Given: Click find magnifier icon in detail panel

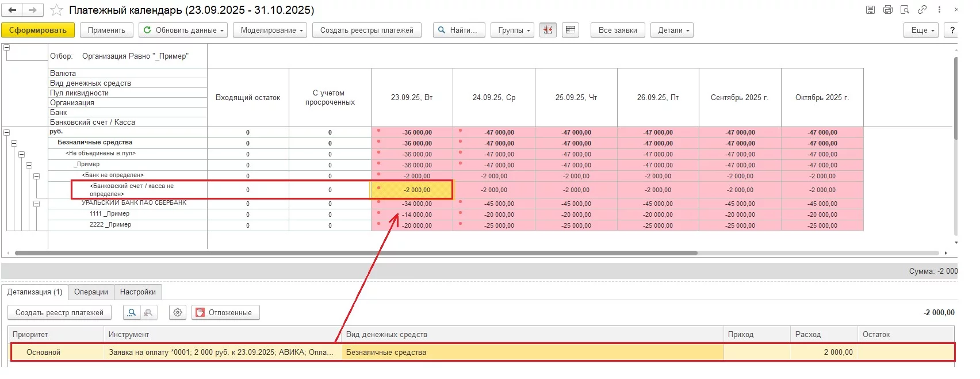Looking at the screenshot, I should [132, 312].
